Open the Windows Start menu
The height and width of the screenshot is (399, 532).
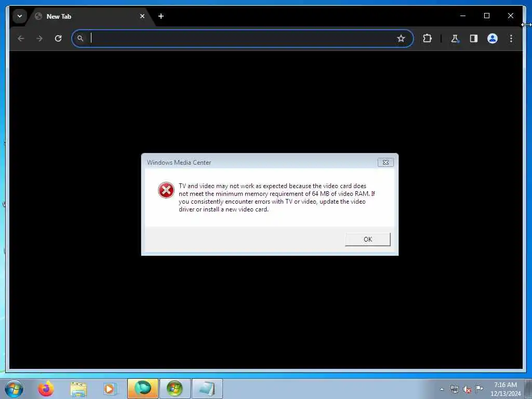14,389
